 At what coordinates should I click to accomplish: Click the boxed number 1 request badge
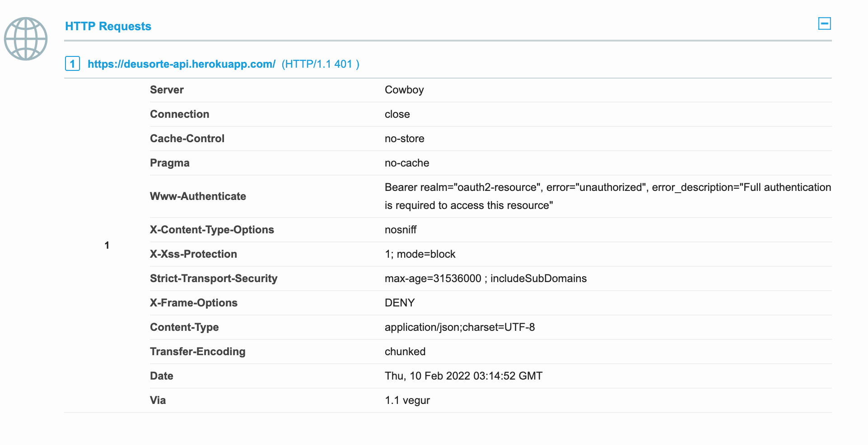coord(72,64)
